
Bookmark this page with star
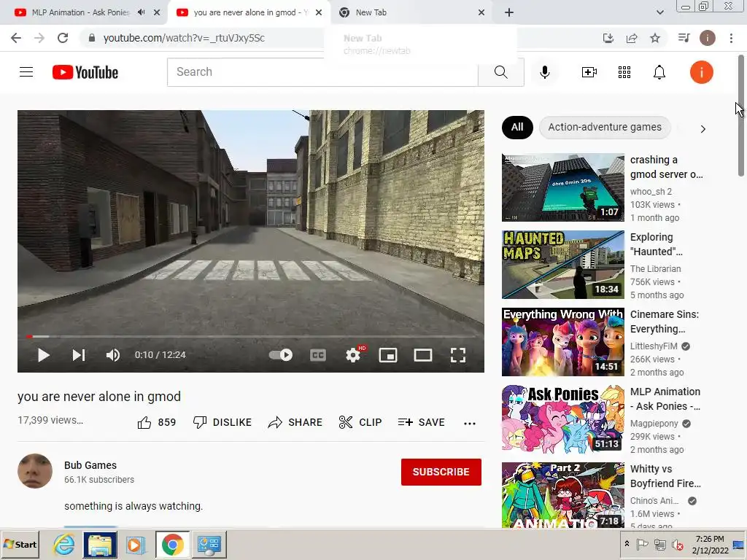pyautogui.click(x=655, y=38)
